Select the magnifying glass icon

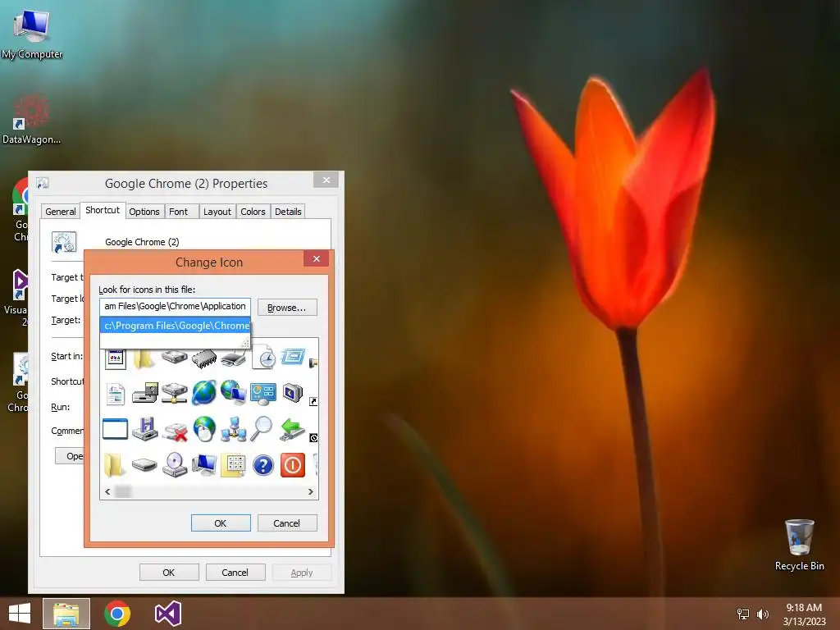[x=262, y=428]
